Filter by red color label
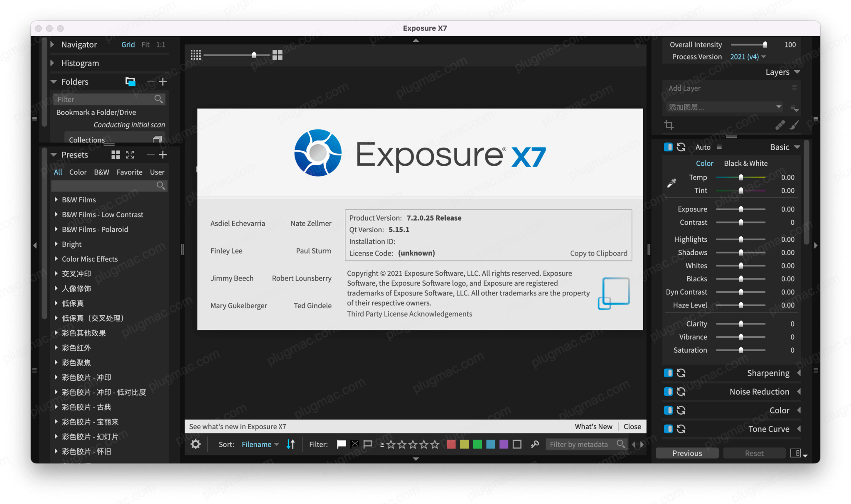The image size is (851, 504). coord(451,444)
